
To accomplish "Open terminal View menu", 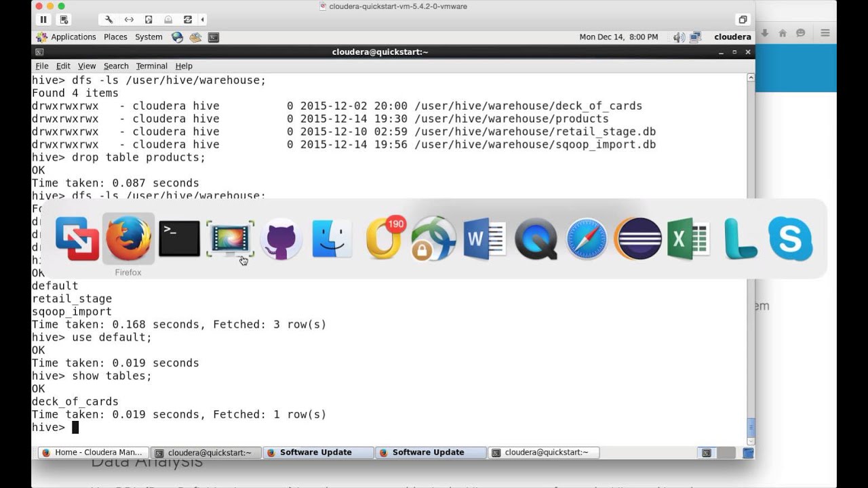I will click(87, 66).
